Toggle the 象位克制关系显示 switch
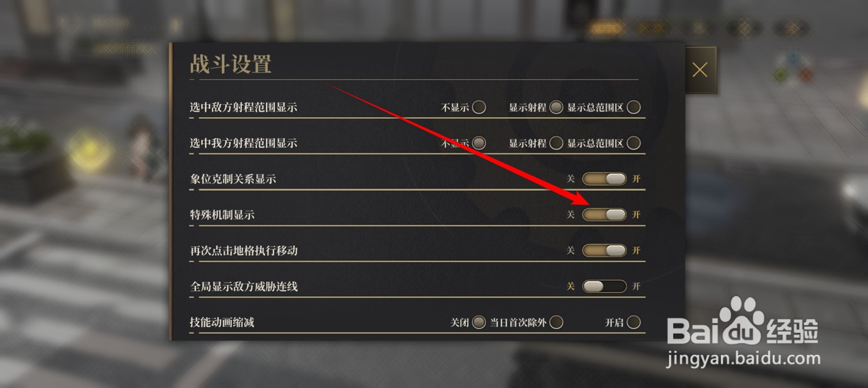 [604, 179]
